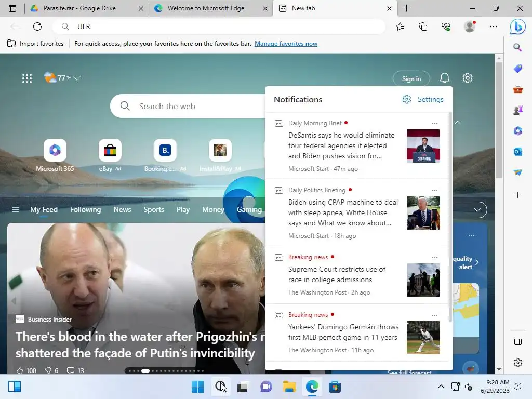
Task: Open Settings and more ellipsis menu
Action: [x=494, y=26]
